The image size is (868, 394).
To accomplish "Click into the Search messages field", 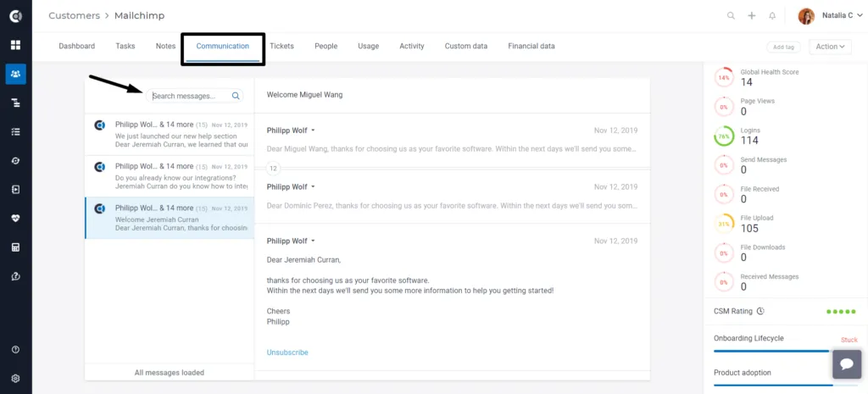I will pyautogui.click(x=194, y=96).
